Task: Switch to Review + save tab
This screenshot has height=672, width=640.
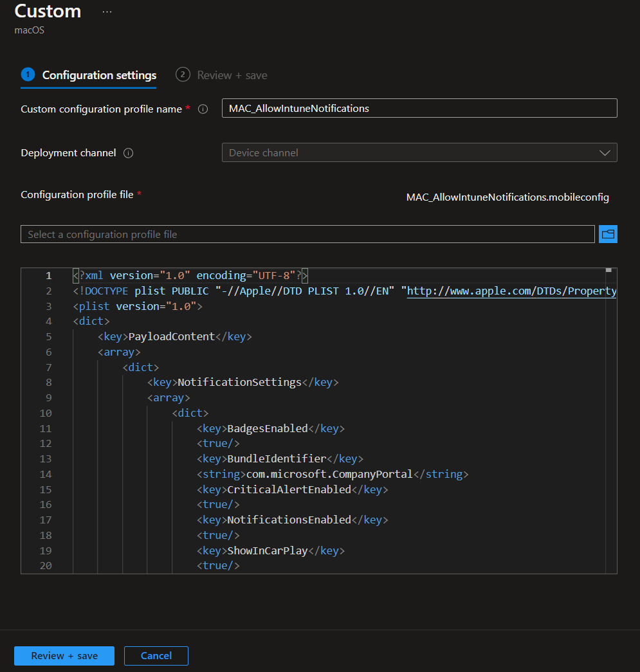Action: [x=221, y=75]
